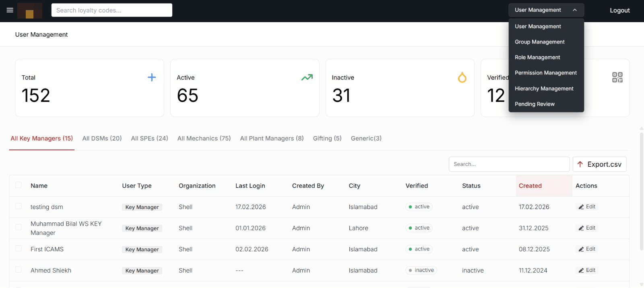Click the Logout button
644x288 pixels.
pos(620,10)
